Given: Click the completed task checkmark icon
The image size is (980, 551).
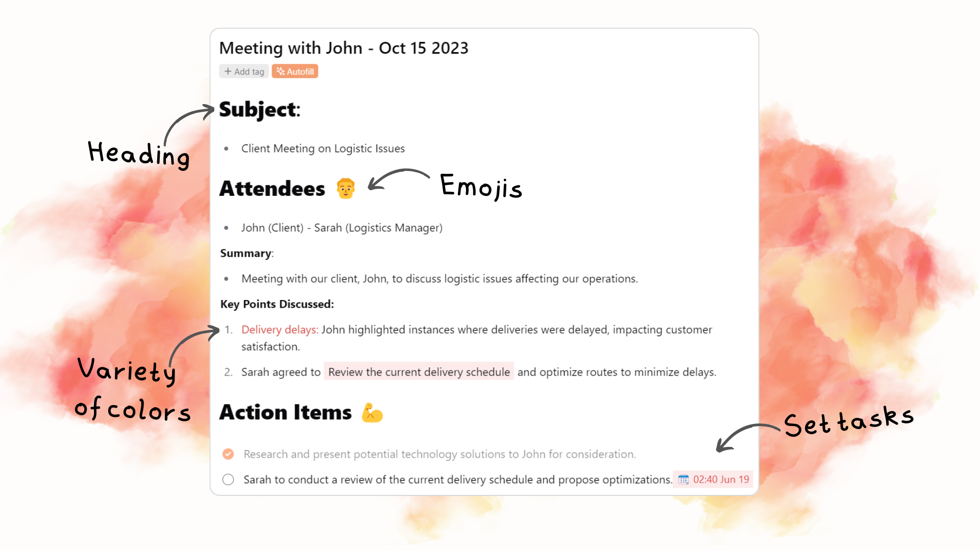Looking at the screenshot, I should [x=228, y=454].
